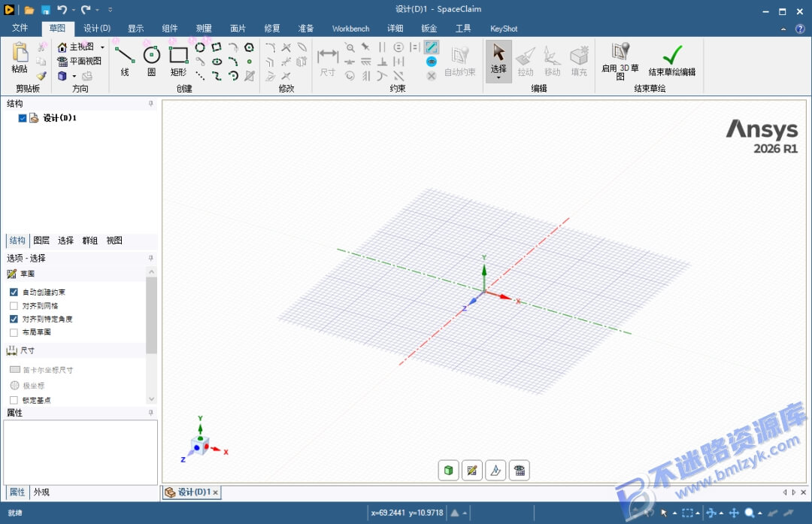Click the Pull (拉动) tool
The height and width of the screenshot is (524, 812).
pyautogui.click(x=525, y=60)
